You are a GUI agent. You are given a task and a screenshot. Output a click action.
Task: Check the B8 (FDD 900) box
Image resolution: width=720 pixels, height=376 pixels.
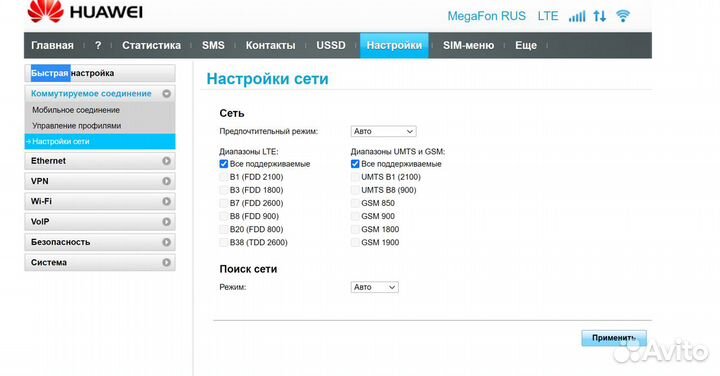[224, 216]
